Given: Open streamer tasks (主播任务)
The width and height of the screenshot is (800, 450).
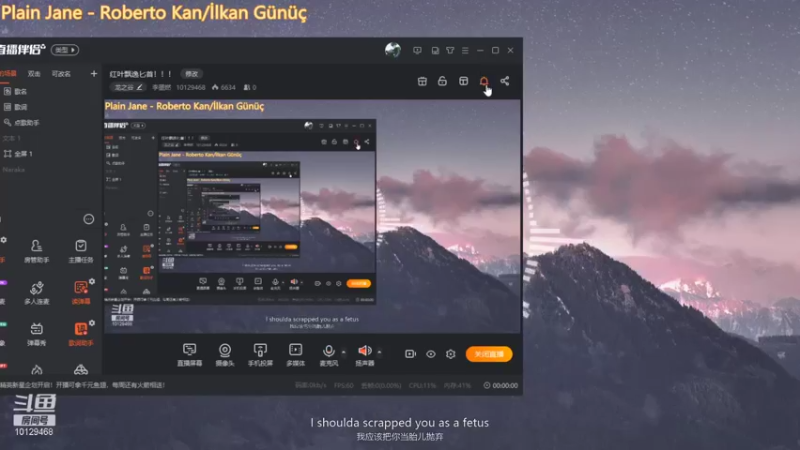Looking at the screenshot, I should [x=81, y=251].
